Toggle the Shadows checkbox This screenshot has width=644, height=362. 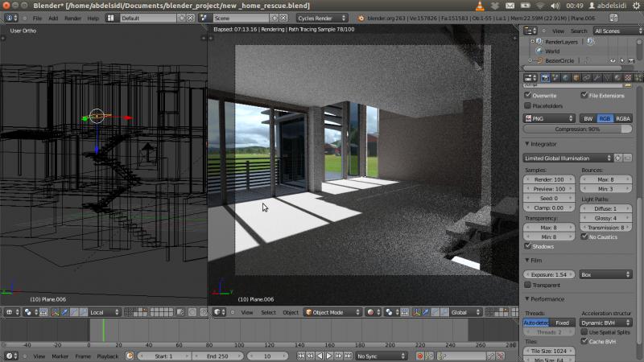click(x=528, y=246)
